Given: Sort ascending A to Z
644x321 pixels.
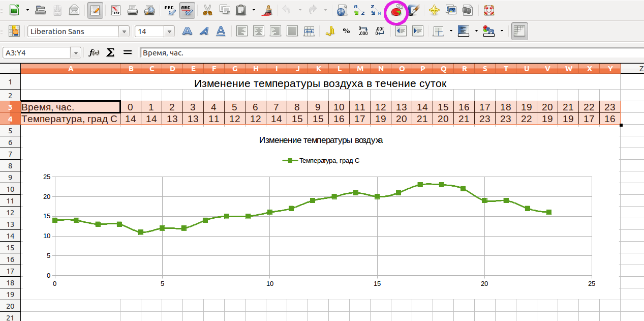Looking at the screenshot, I should [x=359, y=10].
